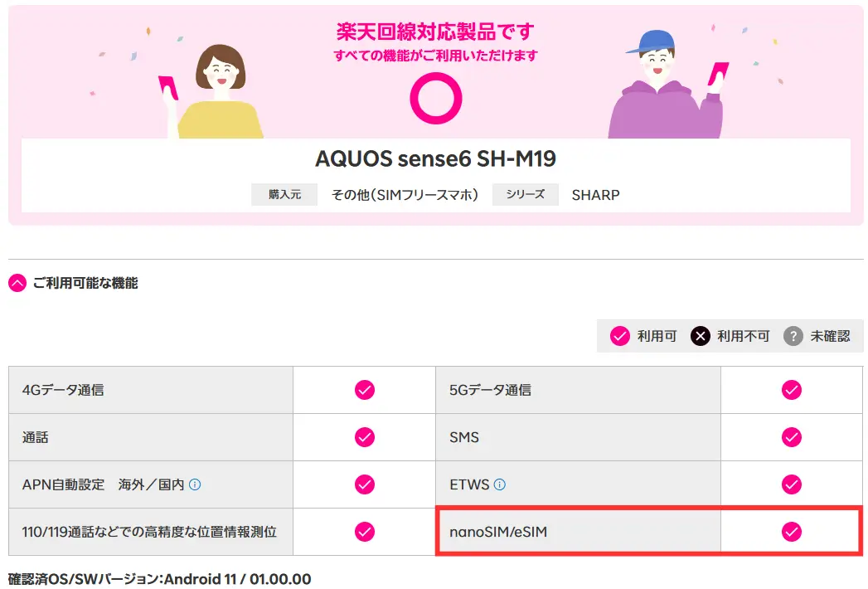Click checkmark icon in ETWS row

click(792, 484)
